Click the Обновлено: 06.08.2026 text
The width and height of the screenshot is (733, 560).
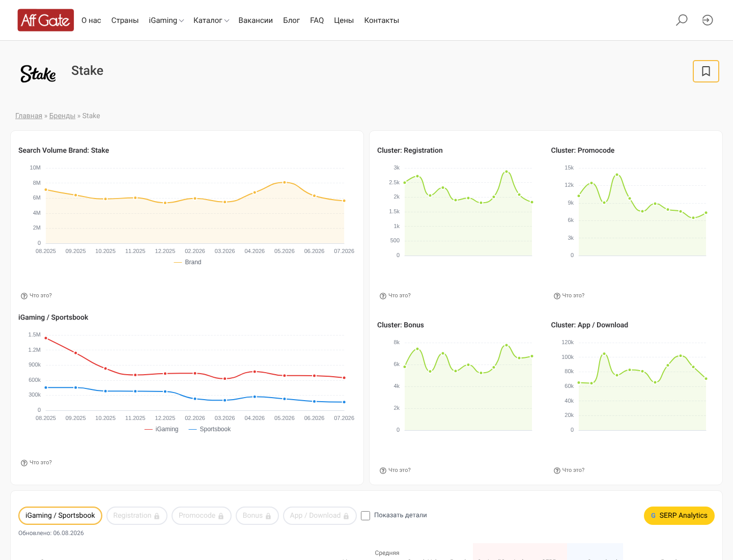(51, 533)
